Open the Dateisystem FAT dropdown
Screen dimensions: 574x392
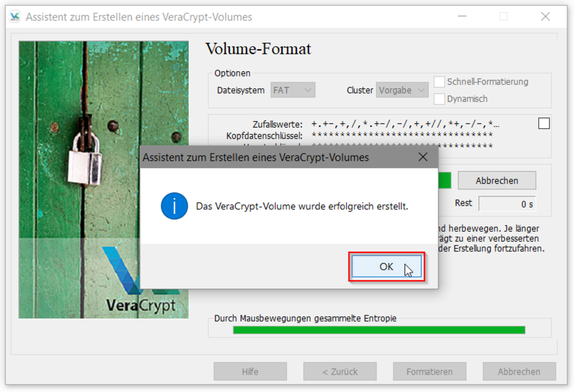coord(293,90)
